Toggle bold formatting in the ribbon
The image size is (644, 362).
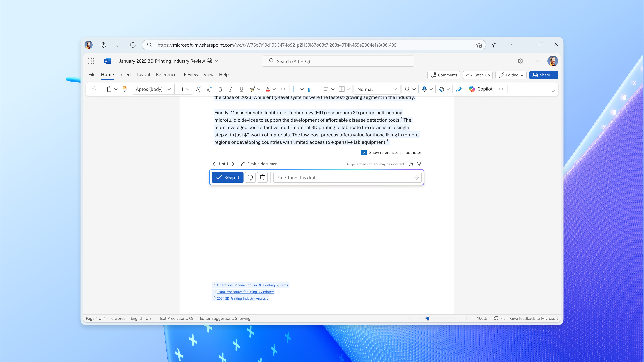tap(220, 89)
